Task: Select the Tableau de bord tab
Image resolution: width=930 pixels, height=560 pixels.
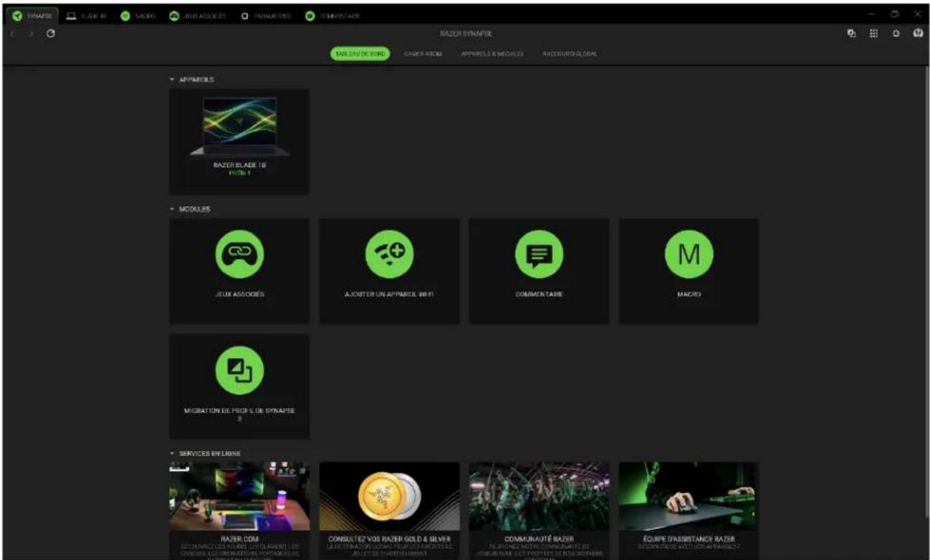Action: coord(360,54)
